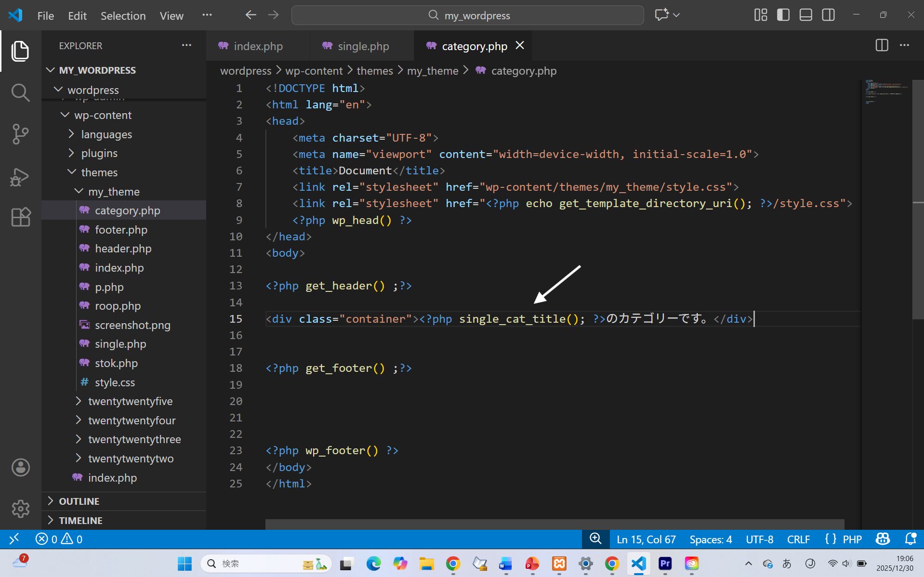Click the PHP language mode indicator

coord(852,539)
